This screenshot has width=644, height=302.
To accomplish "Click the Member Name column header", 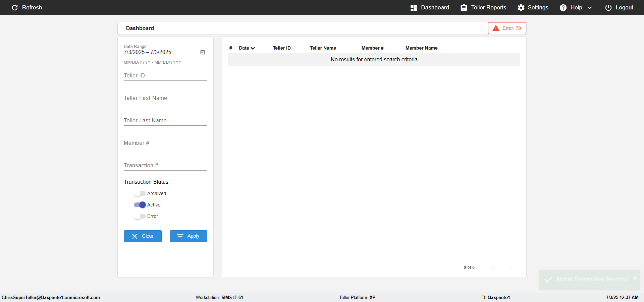I will click(x=421, y=48).
